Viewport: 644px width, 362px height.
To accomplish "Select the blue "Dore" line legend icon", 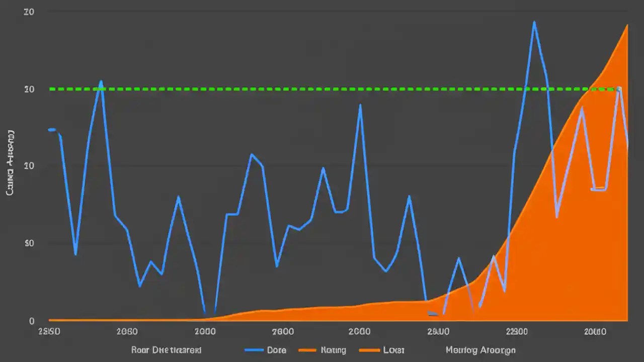I will [x=253, y=350].
